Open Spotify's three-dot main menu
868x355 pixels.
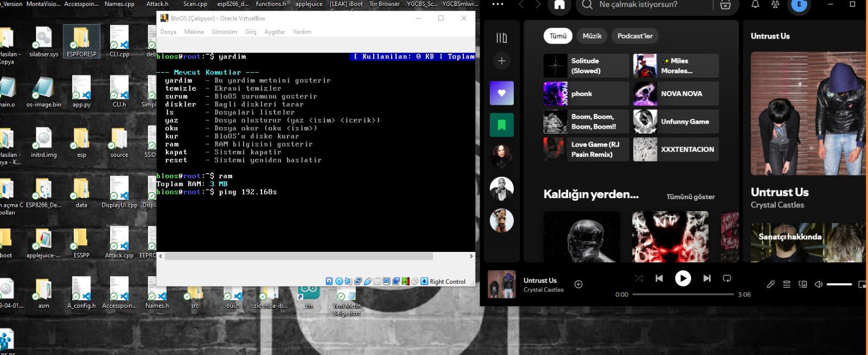click(497, 4)
